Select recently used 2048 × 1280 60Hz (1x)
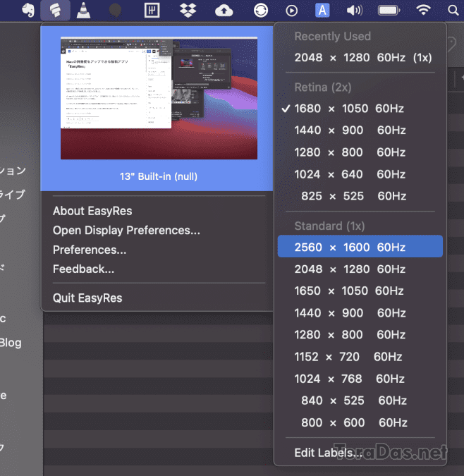464x476 pixels. pyautogui.click(x=360, y=58)
